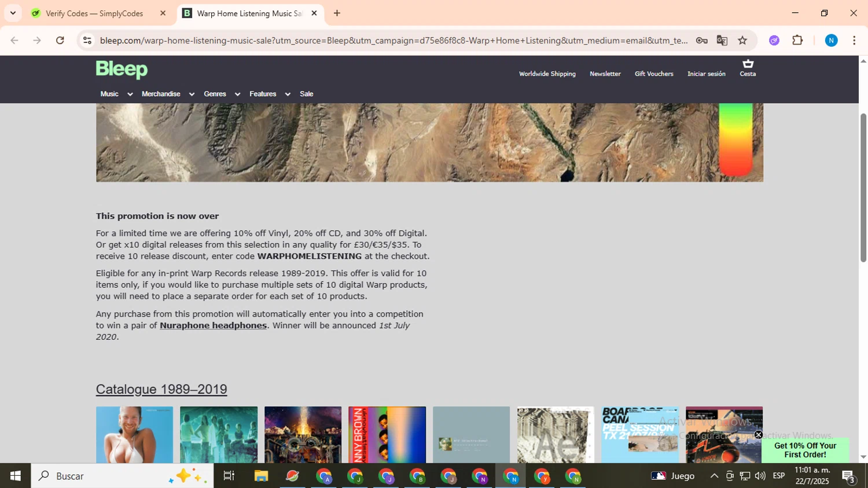Select the Warp Home Listening tab

pyautogui.click(x=249, y=13)
